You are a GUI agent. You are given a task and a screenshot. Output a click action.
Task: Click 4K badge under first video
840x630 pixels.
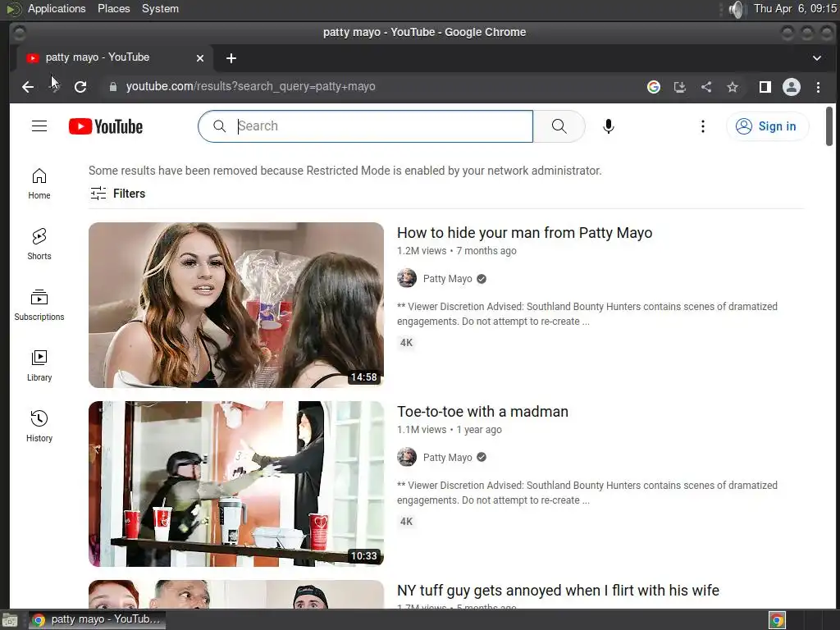(407, 343)
